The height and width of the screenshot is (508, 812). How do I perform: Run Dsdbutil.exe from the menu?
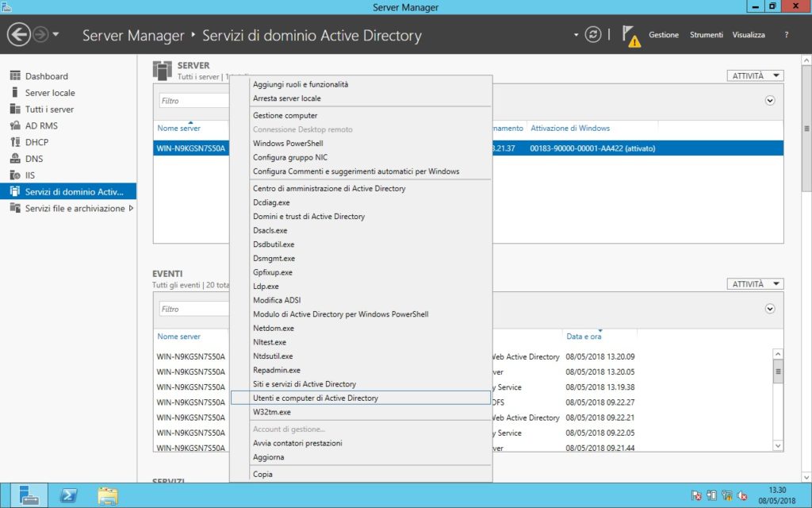pyautogui.click(x=361, y=244)
